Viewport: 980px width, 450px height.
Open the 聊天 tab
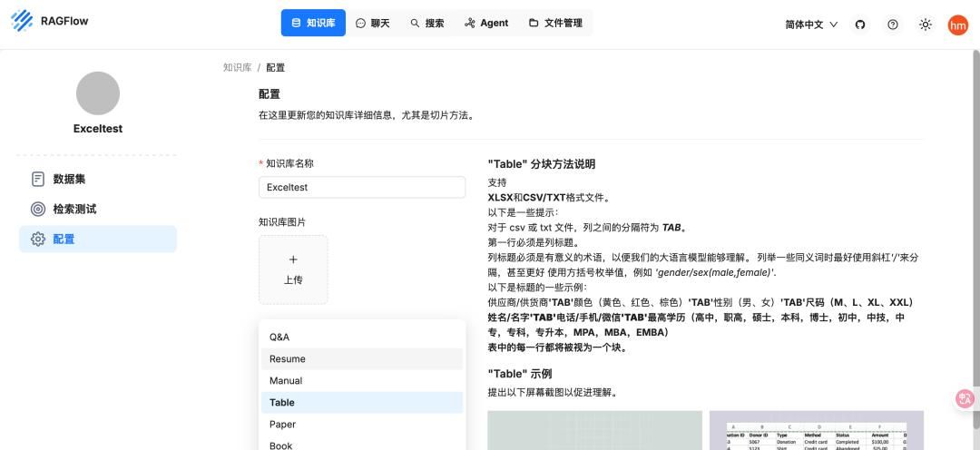373,23
